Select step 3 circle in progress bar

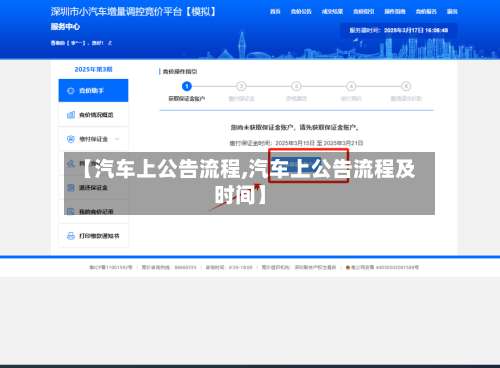pyautogui.click(x=296, y=86)
